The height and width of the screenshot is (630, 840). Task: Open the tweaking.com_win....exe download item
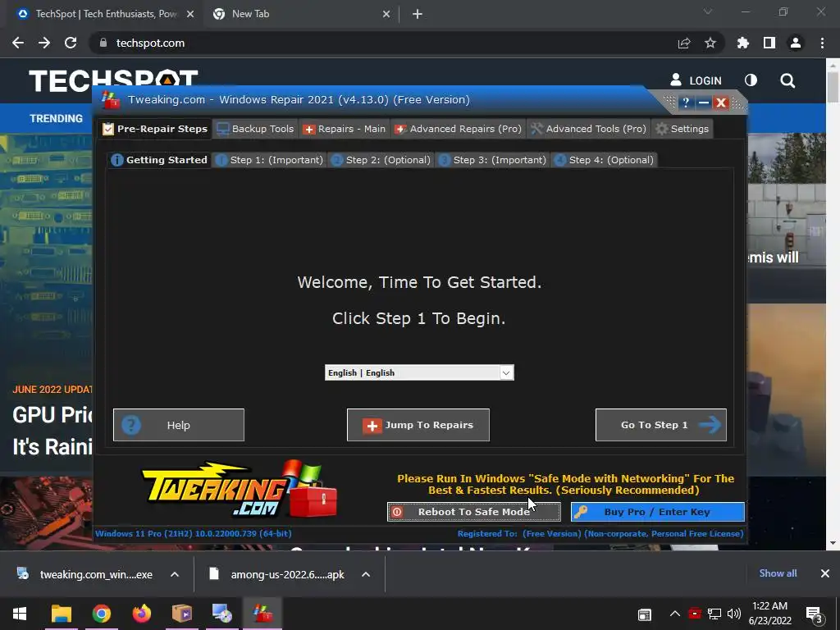point(85,574)
